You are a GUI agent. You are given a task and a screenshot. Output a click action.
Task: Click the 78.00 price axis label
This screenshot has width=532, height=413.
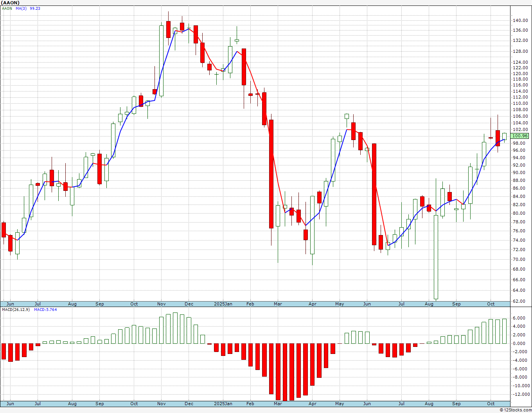(520, 222)
